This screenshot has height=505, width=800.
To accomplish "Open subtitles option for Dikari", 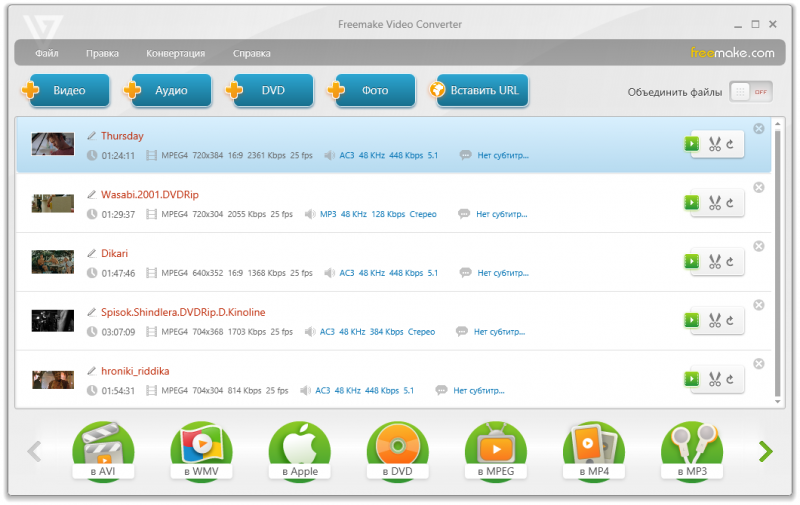I will [x=503, y=273].
